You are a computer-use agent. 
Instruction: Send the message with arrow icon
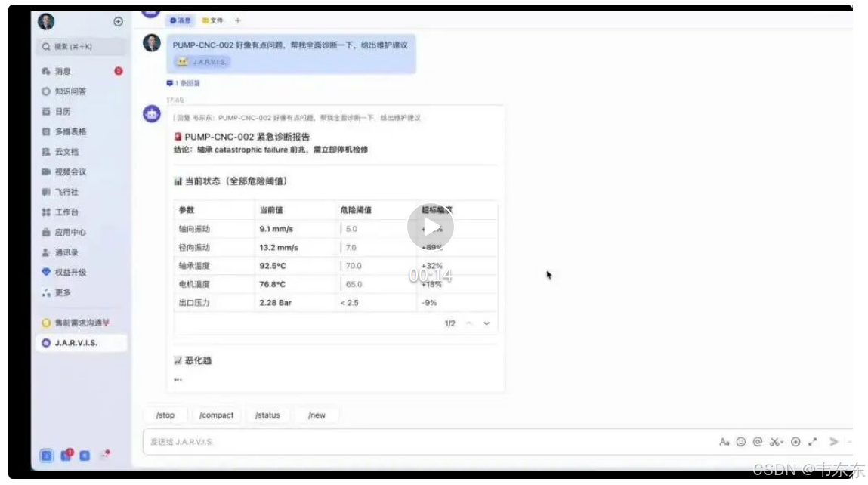point(834,442)
